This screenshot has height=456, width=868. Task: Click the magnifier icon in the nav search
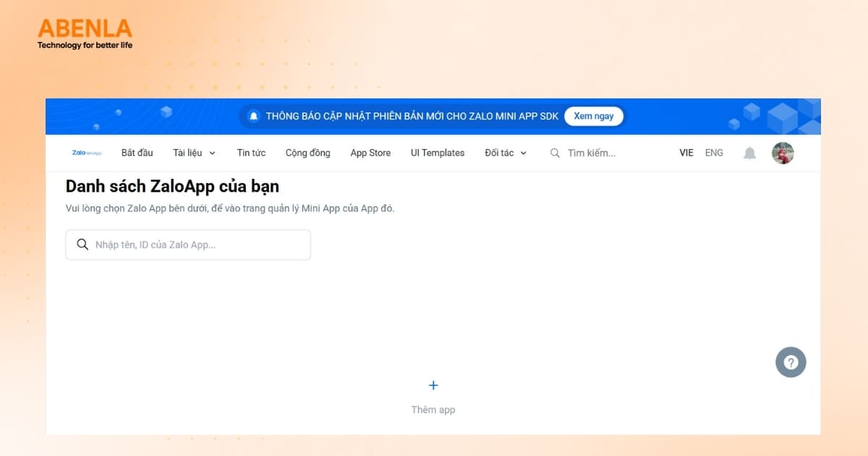click(x=555, y=153)
